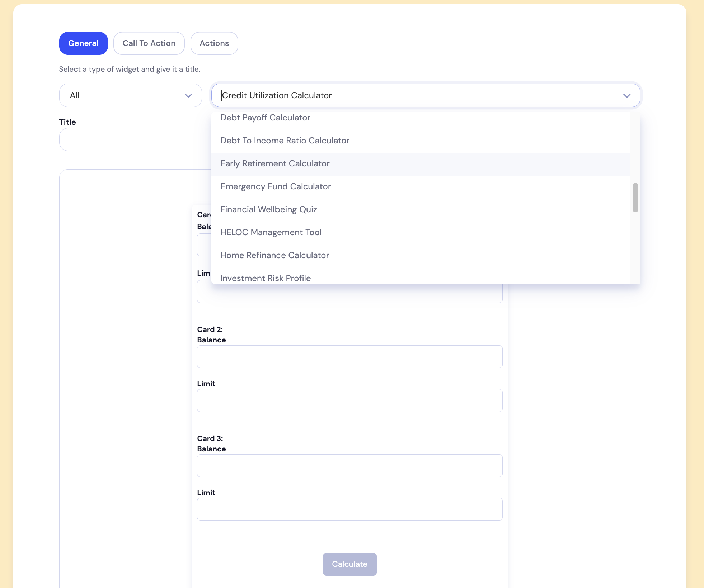Collapse the widget type dropdown via its chevron
This screenshot has height=588, width=704.
627,95
